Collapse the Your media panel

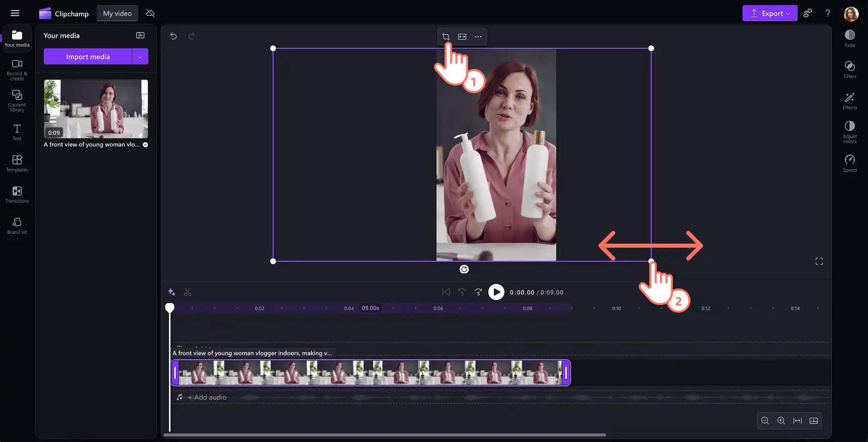point(140,35)
